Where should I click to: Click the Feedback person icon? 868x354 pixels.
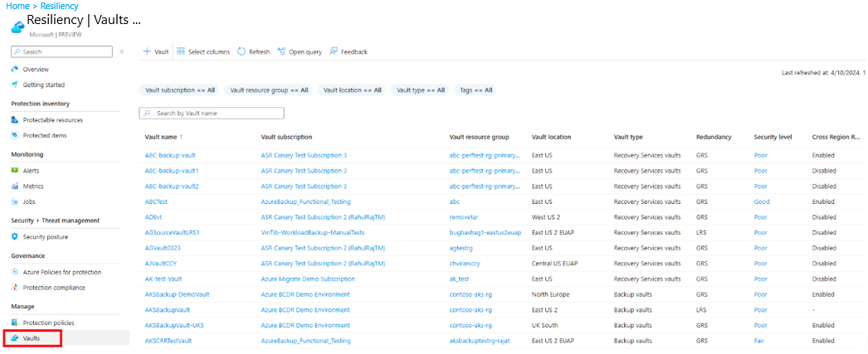[x=334, y=51]
